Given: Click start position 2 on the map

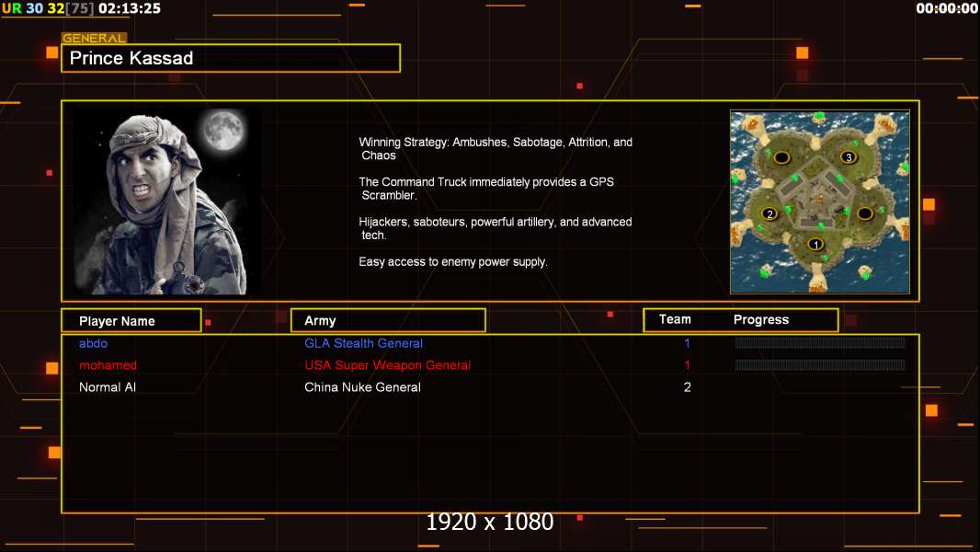Looking at the screenshot, I should (x=769, y=213).
